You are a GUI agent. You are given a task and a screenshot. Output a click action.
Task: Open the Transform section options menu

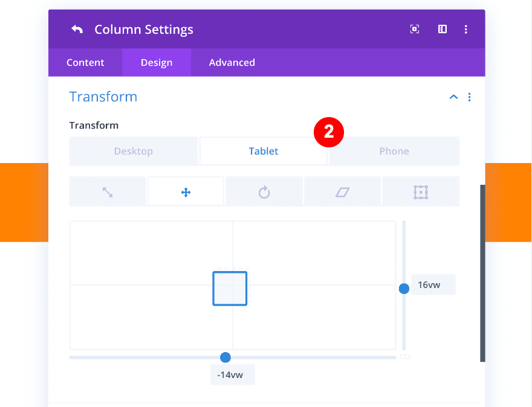coord(470,97)
